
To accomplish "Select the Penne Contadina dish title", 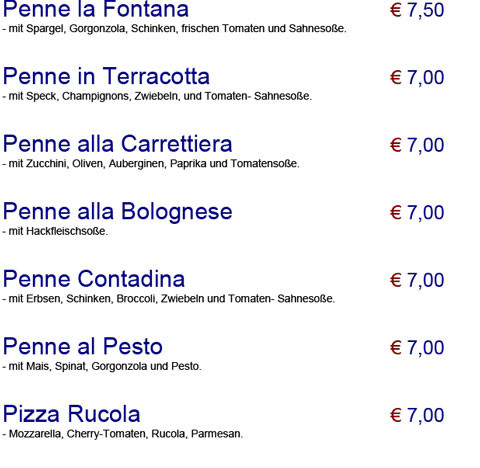I will point(94,279).
